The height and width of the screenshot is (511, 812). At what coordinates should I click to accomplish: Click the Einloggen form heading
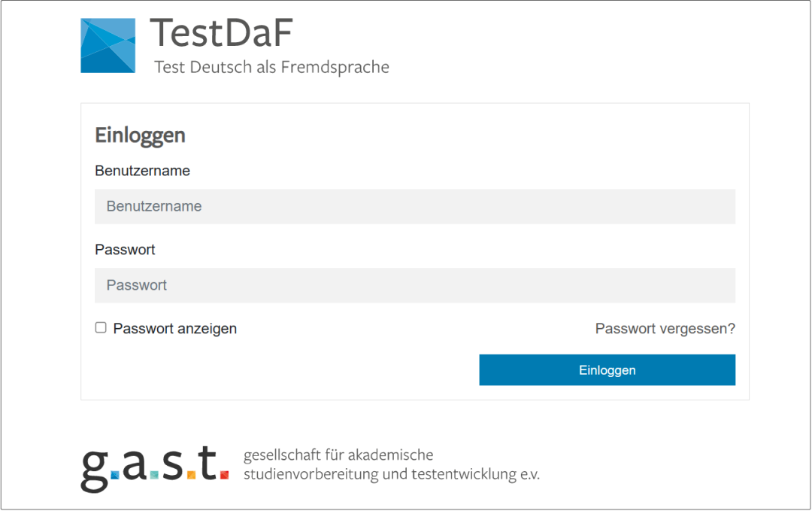point(140,135)
